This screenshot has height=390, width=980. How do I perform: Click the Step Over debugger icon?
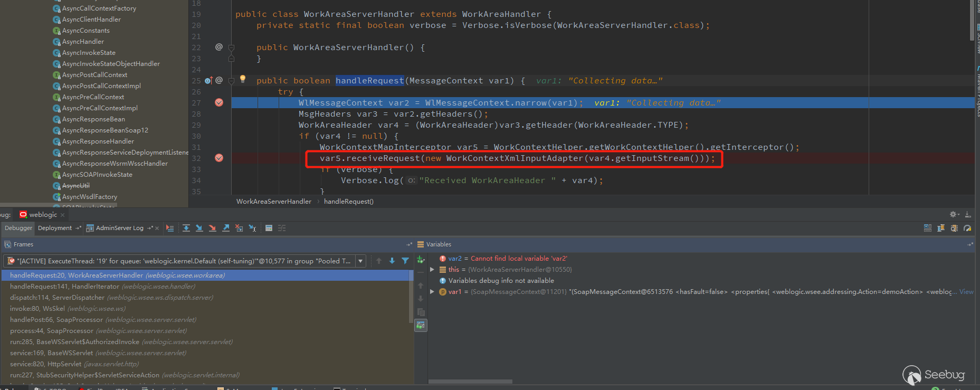point(186,228)
